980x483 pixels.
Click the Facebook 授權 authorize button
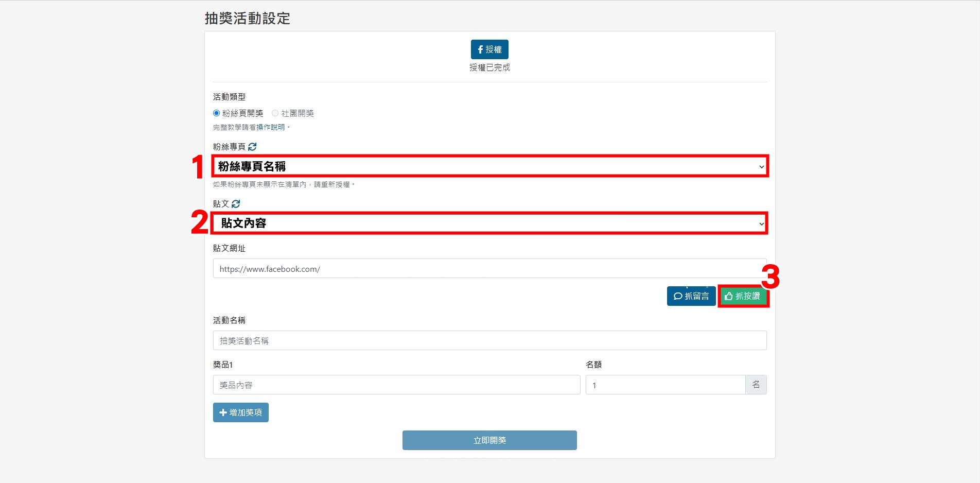coord(489,49)
